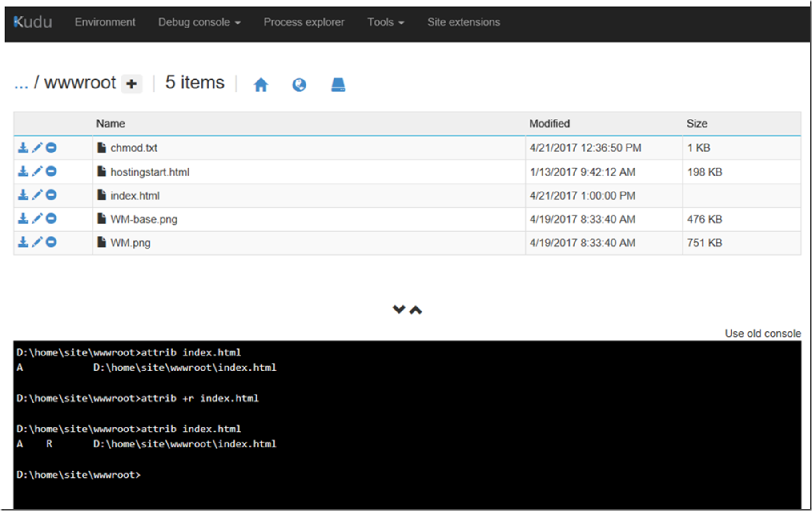
Task: Delete index.html with minus icon
Action: click(x=52, y=195)
